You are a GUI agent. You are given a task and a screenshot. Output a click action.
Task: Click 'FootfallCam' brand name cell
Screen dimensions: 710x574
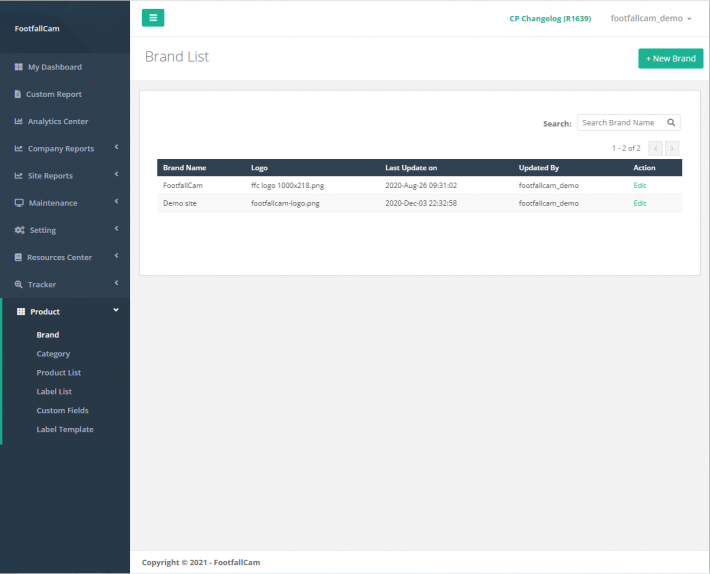[x=183, y=186]
